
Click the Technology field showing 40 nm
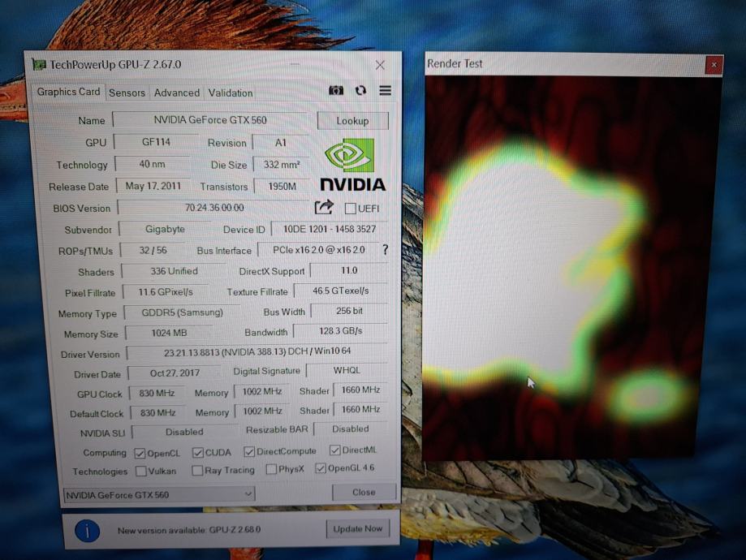point(153,164)
